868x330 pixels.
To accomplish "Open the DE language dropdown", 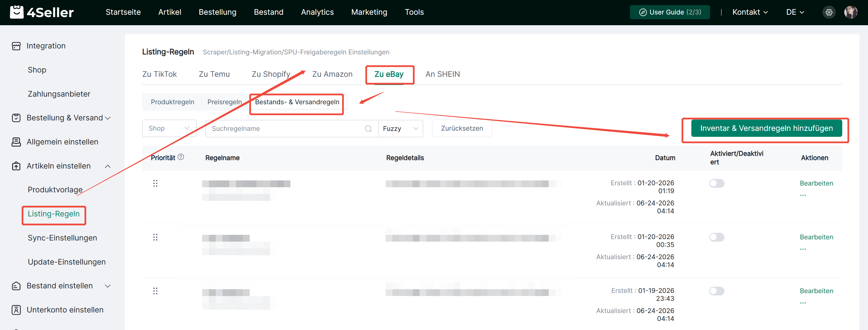I will (795, 12).
